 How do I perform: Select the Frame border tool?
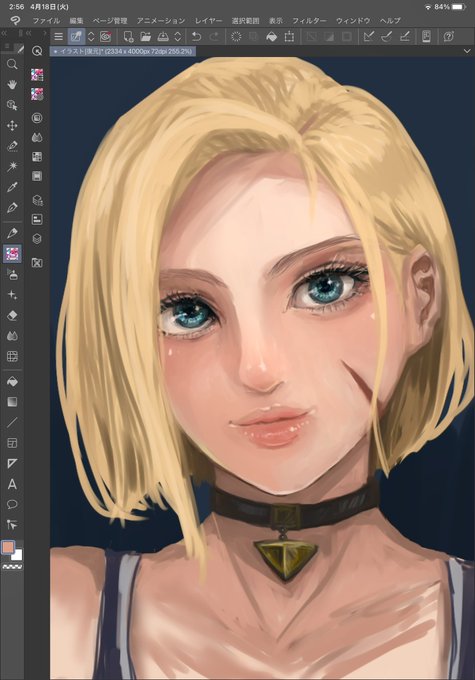[x=12, y=443]
